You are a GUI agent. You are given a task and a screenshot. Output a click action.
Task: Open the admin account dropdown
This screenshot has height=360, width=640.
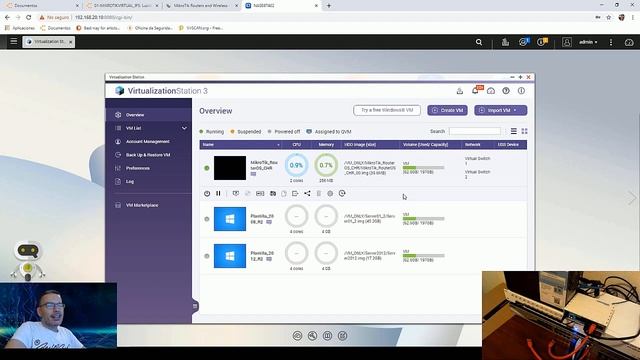point(588,42)
